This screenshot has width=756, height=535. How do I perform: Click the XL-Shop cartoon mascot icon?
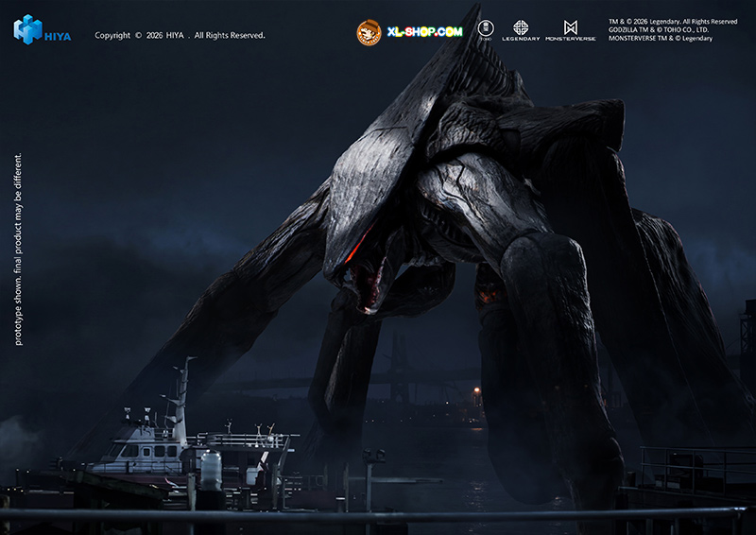pyautogui.click(x=369, y=33)
